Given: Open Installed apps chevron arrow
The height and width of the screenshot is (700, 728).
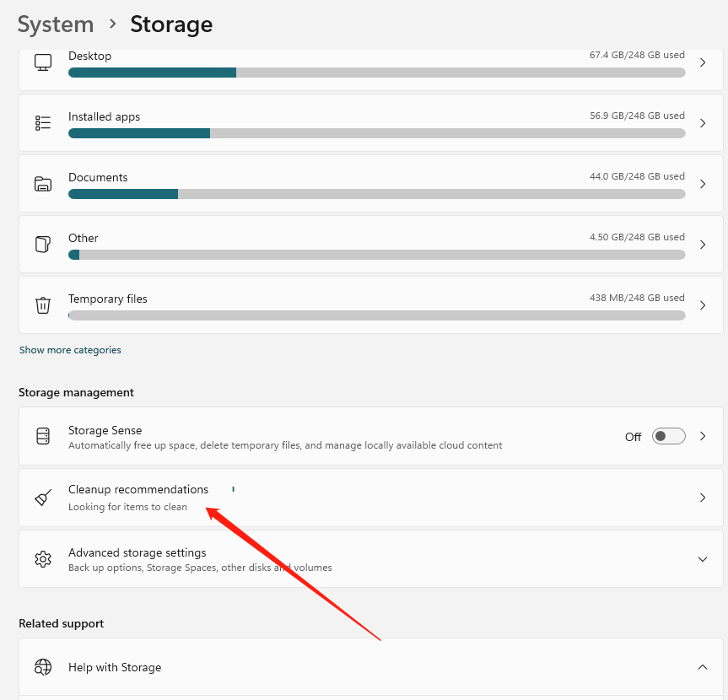Looking at the screenshot, I should (703, 123).
